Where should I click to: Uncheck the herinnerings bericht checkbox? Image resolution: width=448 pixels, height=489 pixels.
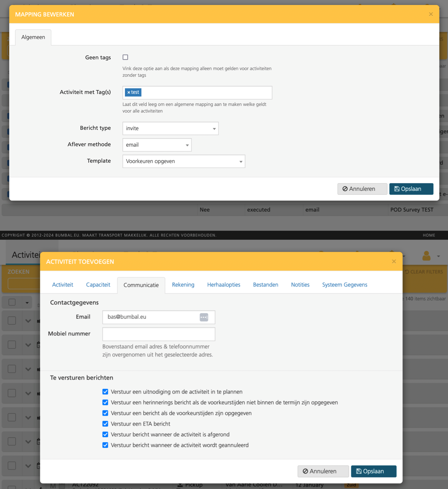105,402
